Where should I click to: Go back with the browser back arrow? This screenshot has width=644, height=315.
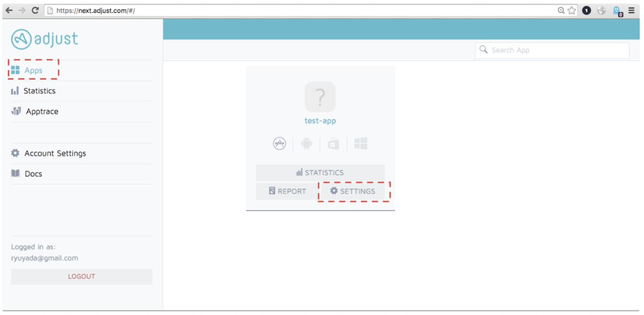(9, 10)
